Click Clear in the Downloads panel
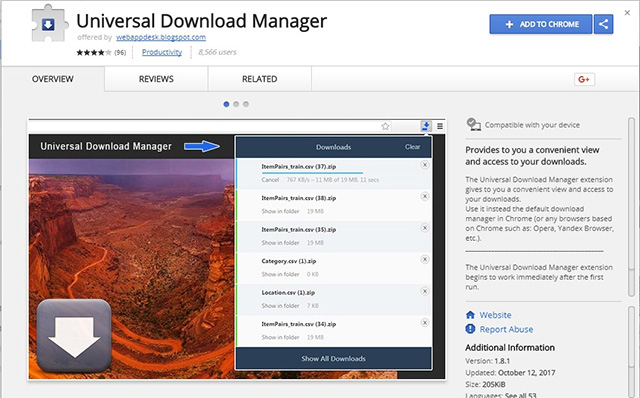The width and height of the screenshot is (640, 398). (x=412, y=147)
